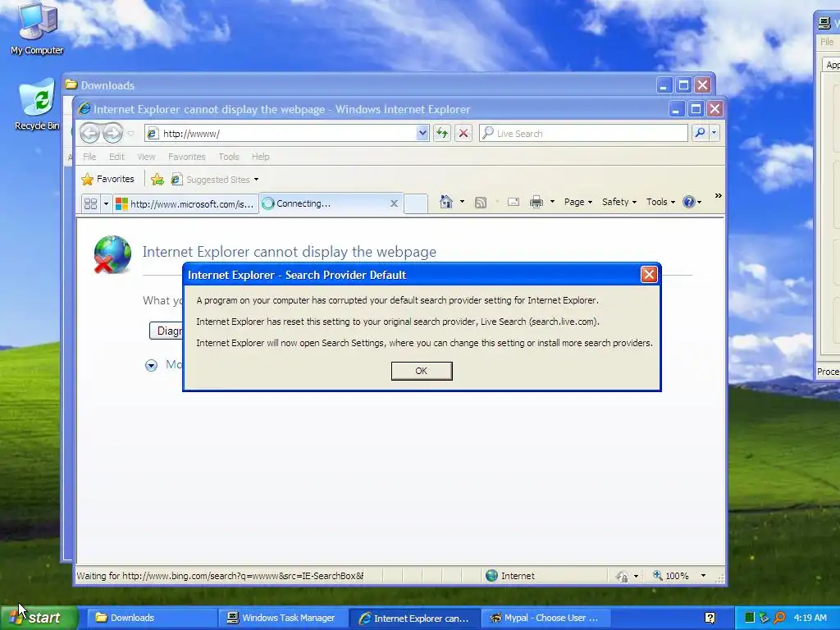Close the Connecting... tab
The image size is (840, 630).
(394, 203)
